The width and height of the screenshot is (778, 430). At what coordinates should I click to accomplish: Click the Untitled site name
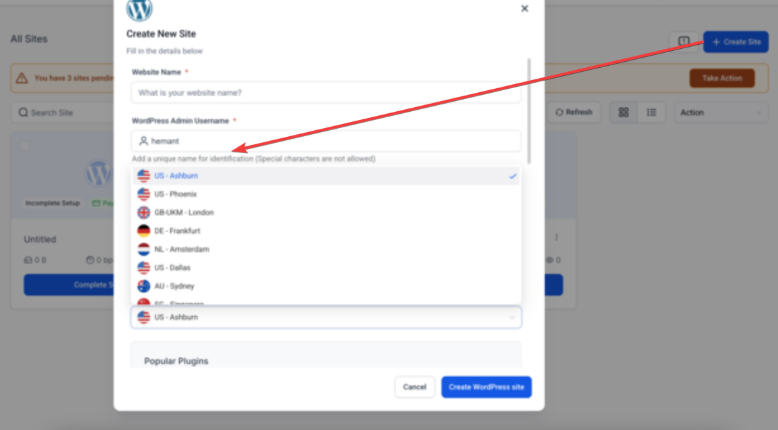coord(40,239)
